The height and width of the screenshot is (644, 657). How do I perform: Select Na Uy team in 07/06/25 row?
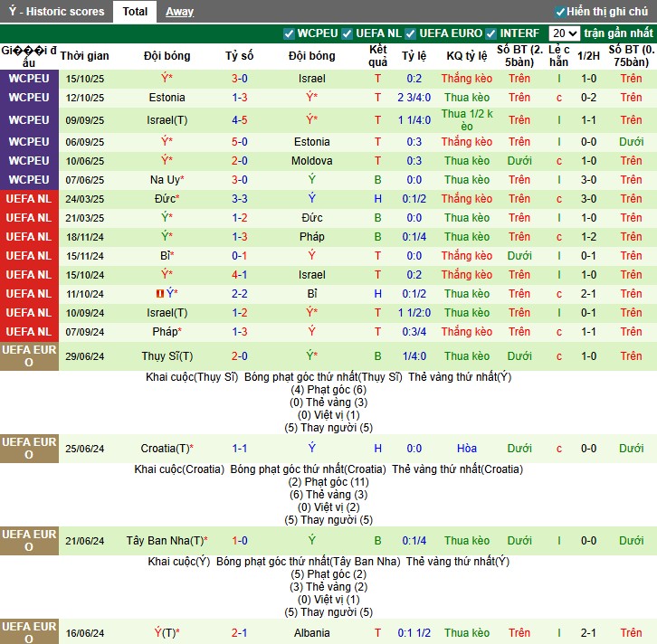click(x=165, y=180)
